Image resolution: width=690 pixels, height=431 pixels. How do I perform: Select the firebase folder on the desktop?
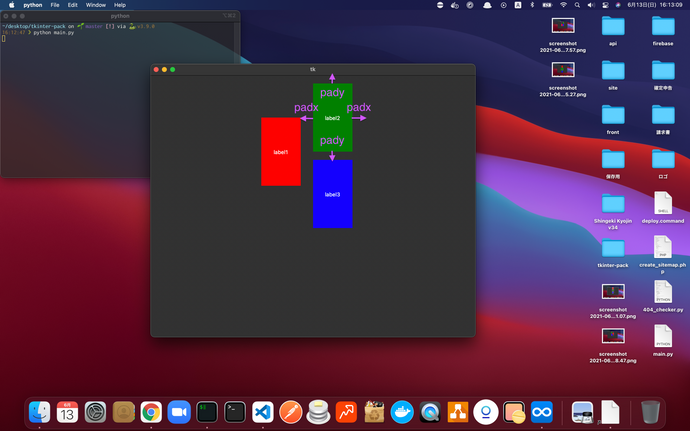(663, 29)
